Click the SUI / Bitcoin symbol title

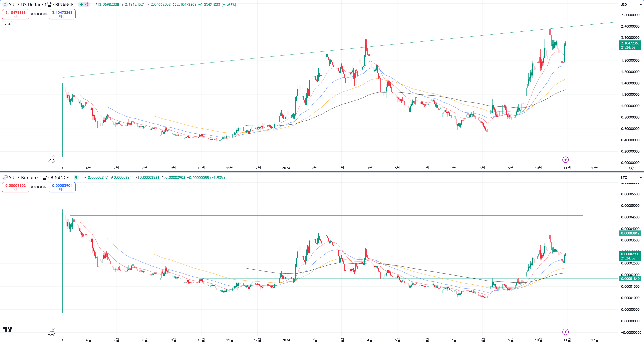click(39, 178)
